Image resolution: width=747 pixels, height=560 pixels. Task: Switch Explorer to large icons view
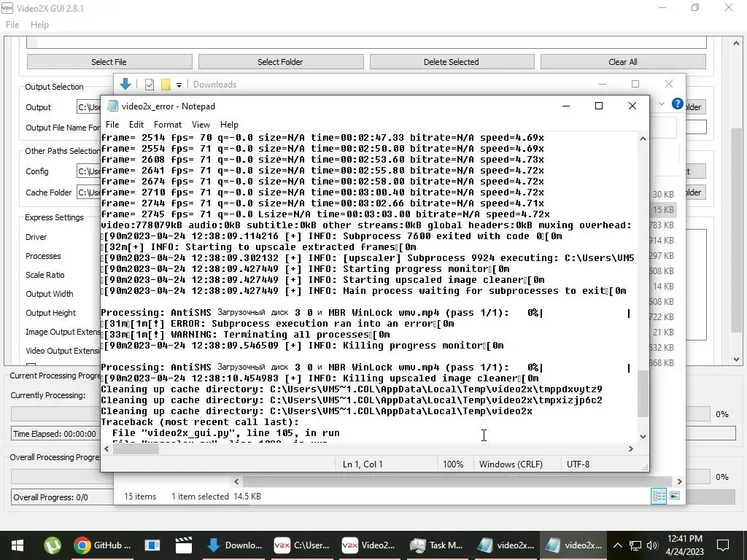pos(675,496)
